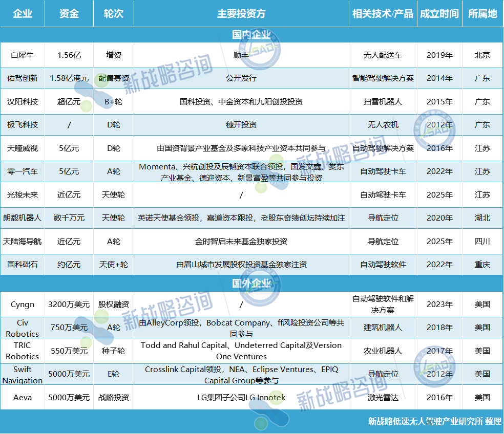Click the 天使+轮 funding round cell

click(113, 265)
